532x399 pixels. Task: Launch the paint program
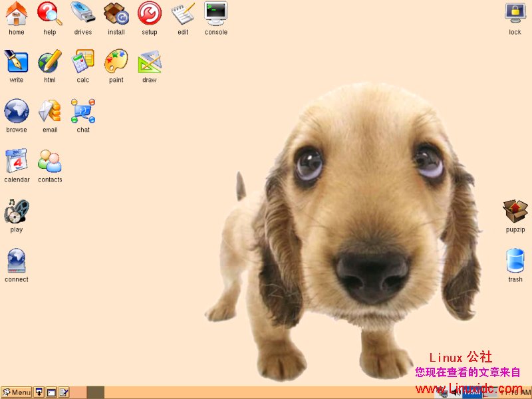point(116,63)
